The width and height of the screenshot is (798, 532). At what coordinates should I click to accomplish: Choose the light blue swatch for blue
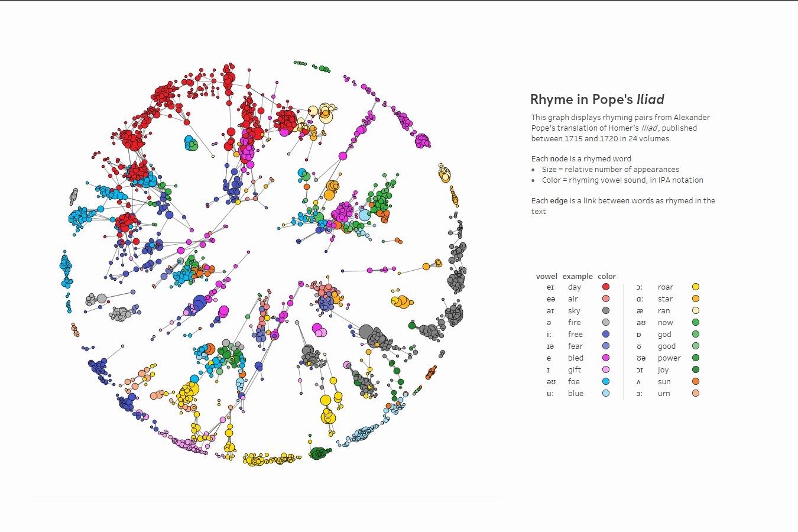point(606,393)
